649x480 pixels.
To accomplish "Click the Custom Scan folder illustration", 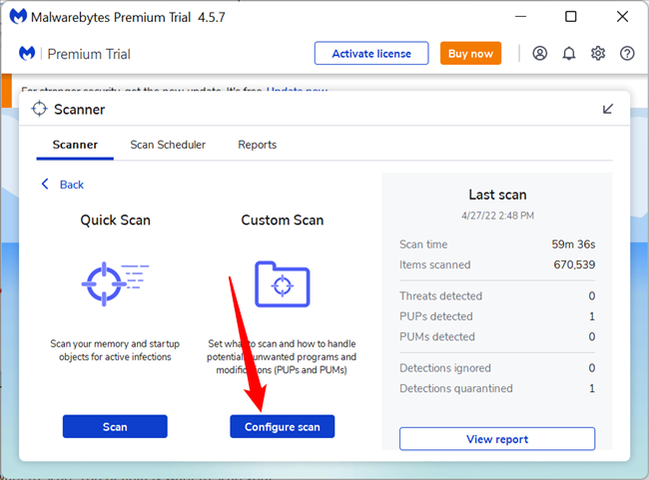I will pyautogui.click(x=282, y=282).
